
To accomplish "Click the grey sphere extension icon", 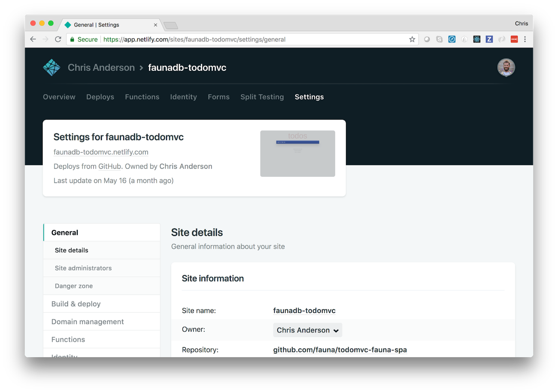I will click(427, 39).
